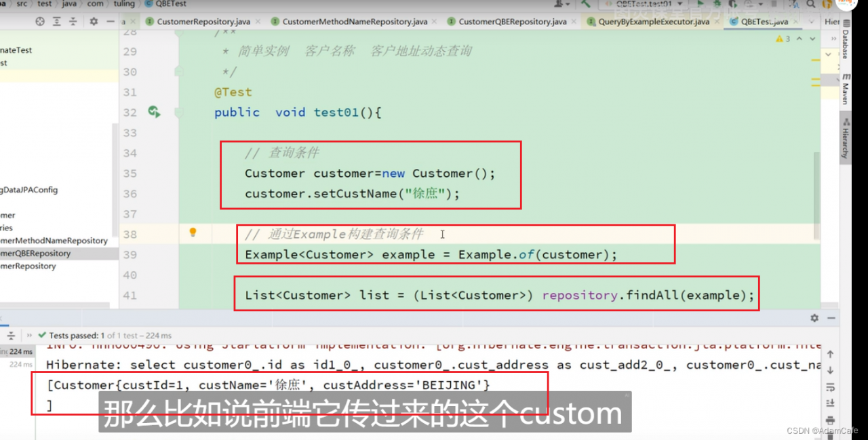
Task: Select opened file icon in Project panel
Action: click(39, 22)
